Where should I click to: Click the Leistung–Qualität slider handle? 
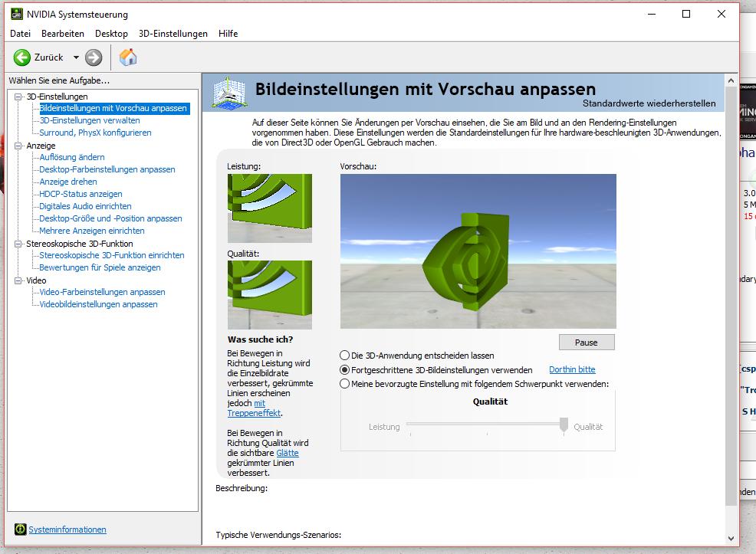[x=563, y=426]
